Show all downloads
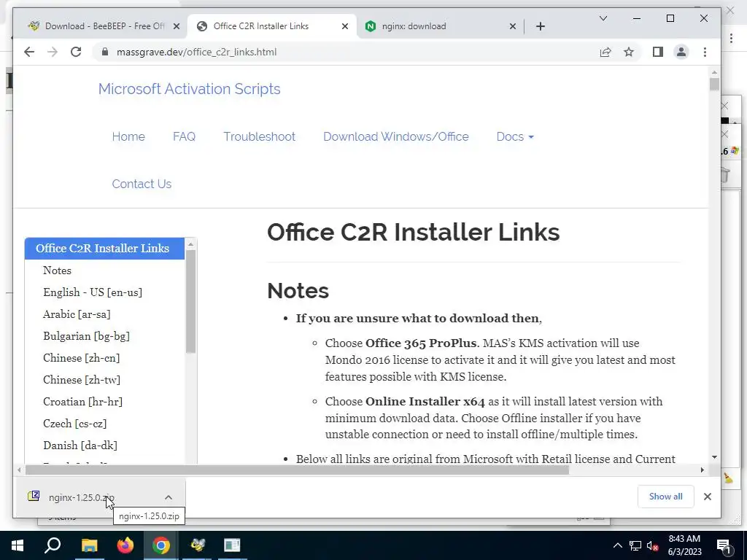Viewport: 747px width, 560px height. tap(665, 497)
